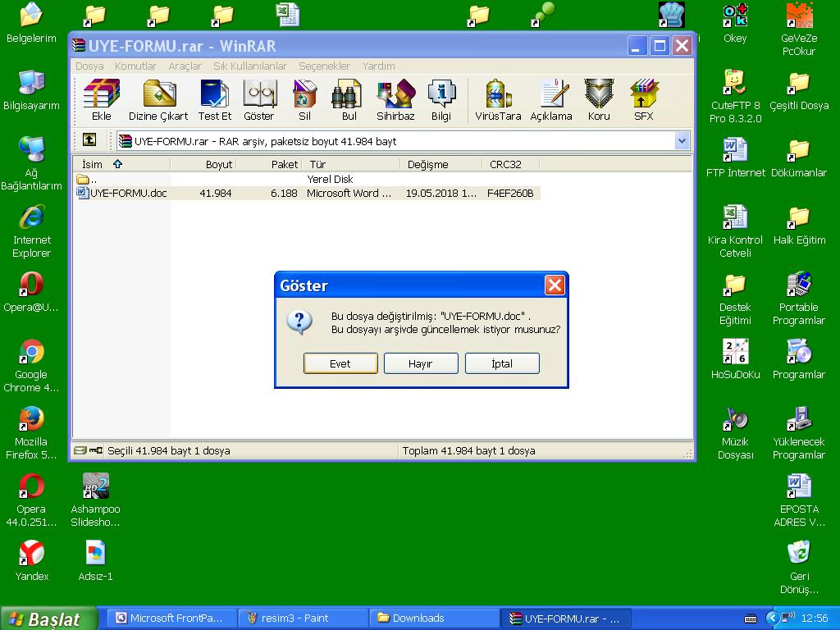Expand the archive path dropdown arrow
Screen dimensions: 840x630
tap(682, 141)
